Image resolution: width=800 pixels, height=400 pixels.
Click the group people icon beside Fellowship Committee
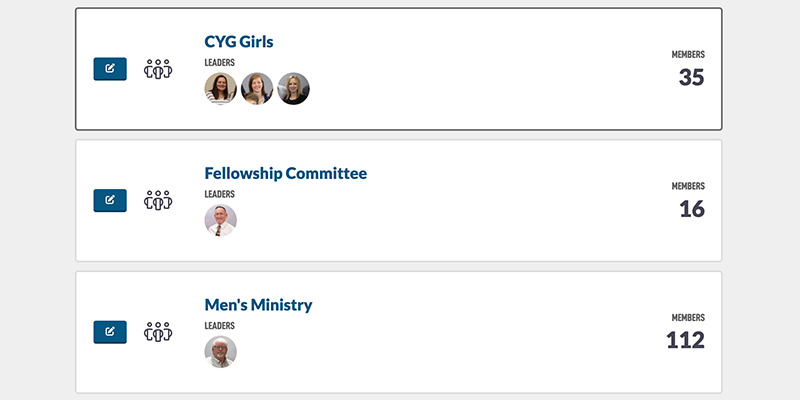pos(158,201)
